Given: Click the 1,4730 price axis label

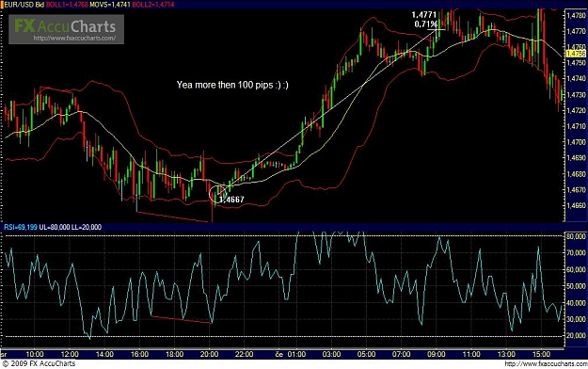Looking at the screenshot, I should click(576, 94).
